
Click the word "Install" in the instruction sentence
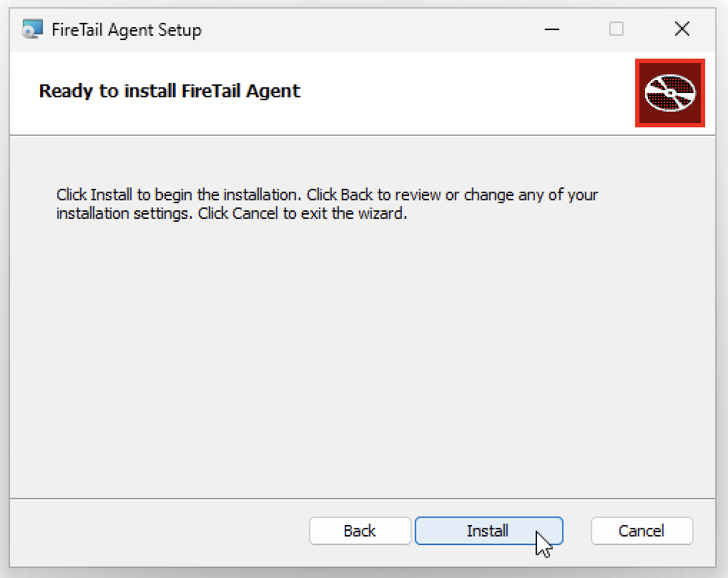111,195
